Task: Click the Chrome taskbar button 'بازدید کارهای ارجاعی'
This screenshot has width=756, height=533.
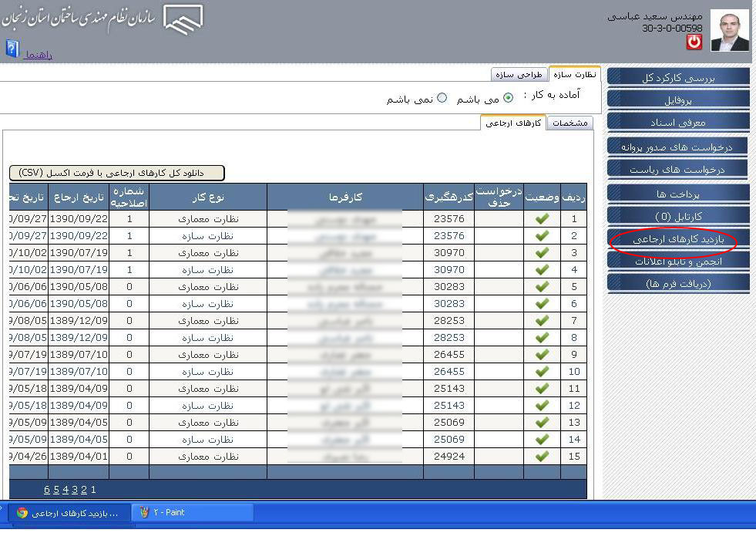Action: tap(69, 513)
